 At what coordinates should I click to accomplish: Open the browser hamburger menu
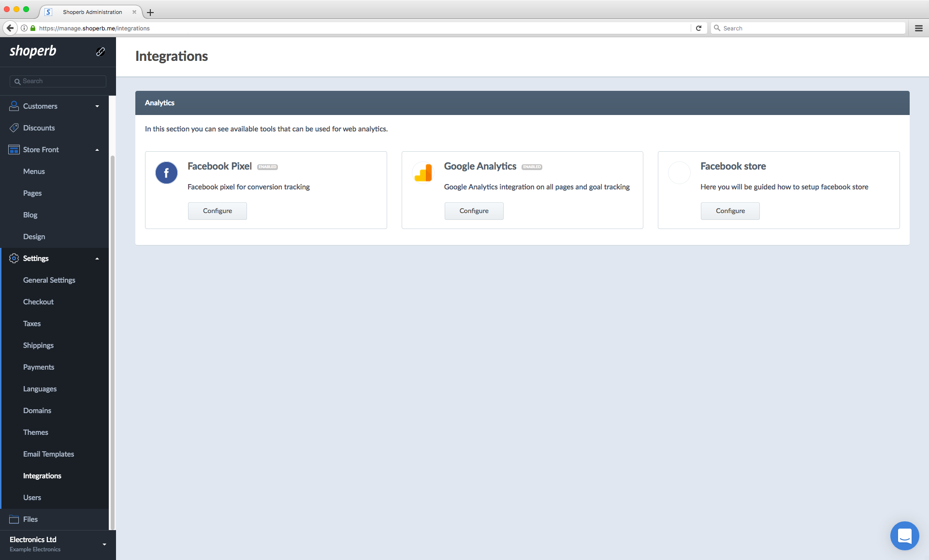tap(919, 28)
